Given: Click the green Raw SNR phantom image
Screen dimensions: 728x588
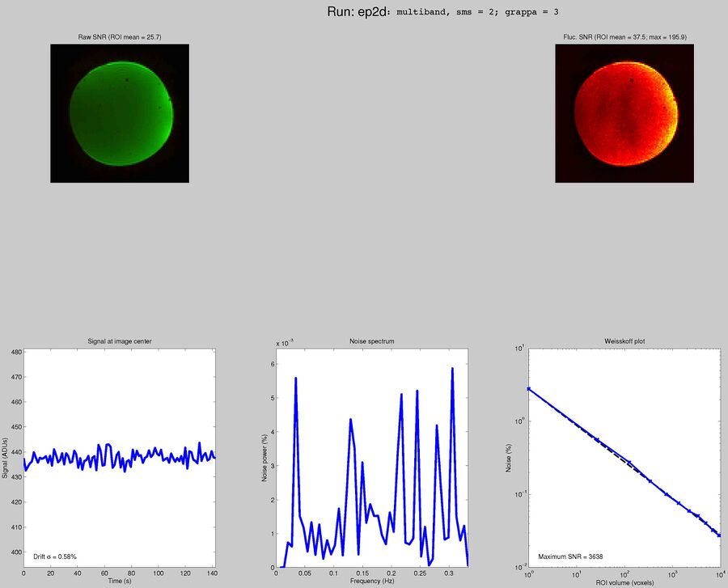Looking at the screenshot, I should point(120,113).
